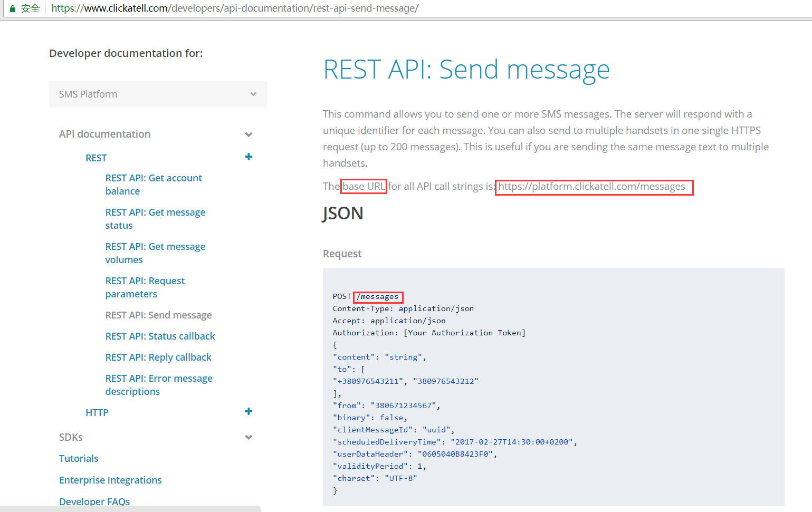Click the JSON section heading
The width and height of the screenshot is (812, 512).
click(x=343, y=214)
